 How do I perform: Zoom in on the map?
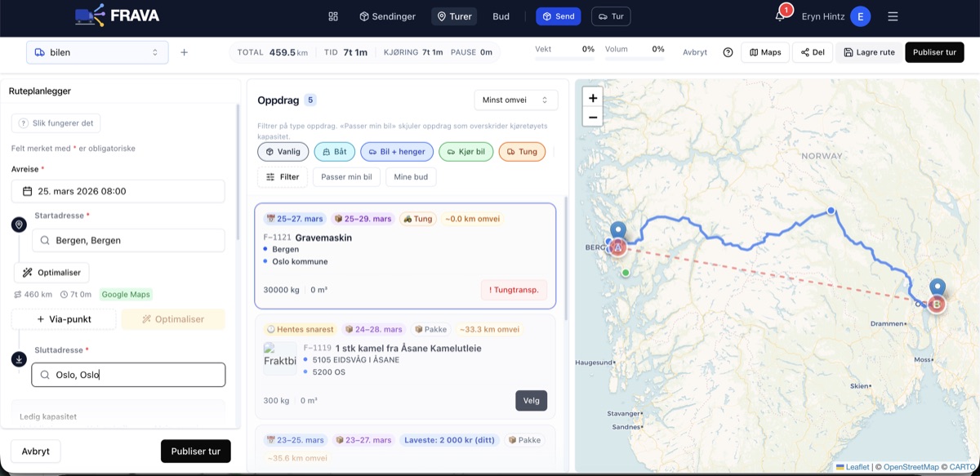(593, 98)
